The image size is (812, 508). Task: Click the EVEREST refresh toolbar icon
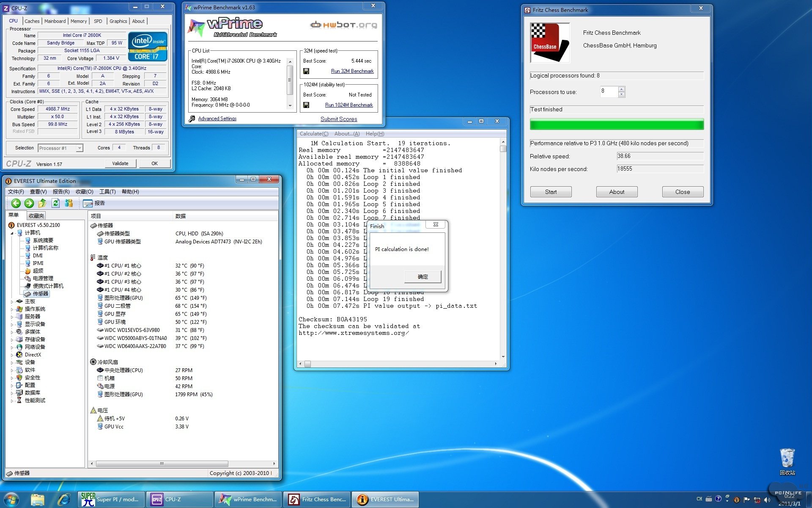tap(55, 204)
